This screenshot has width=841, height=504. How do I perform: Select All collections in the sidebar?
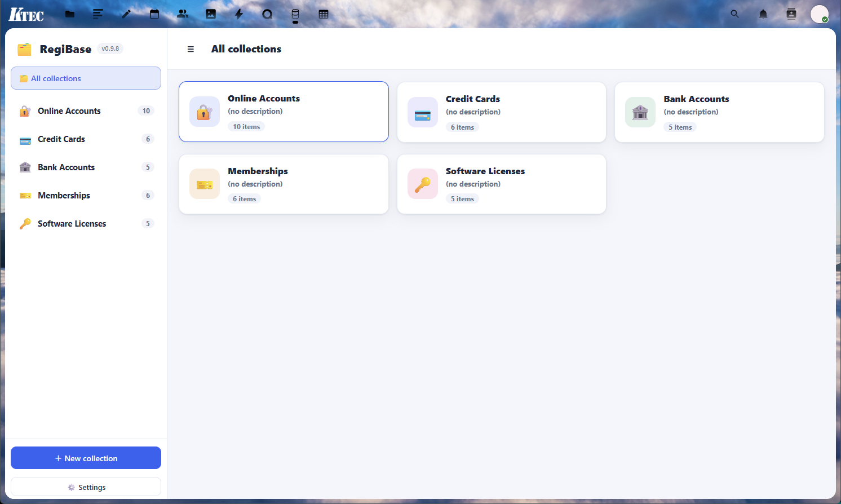[x=86, y=78]
